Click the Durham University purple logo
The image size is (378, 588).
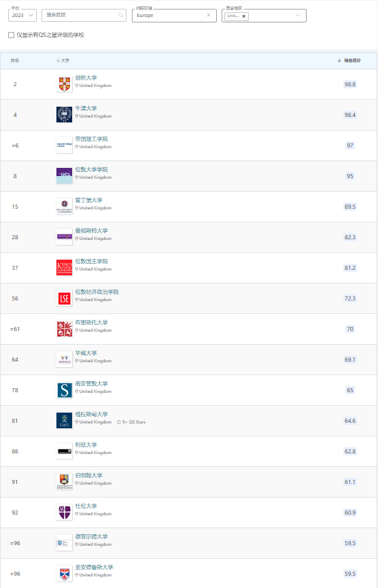64,513
